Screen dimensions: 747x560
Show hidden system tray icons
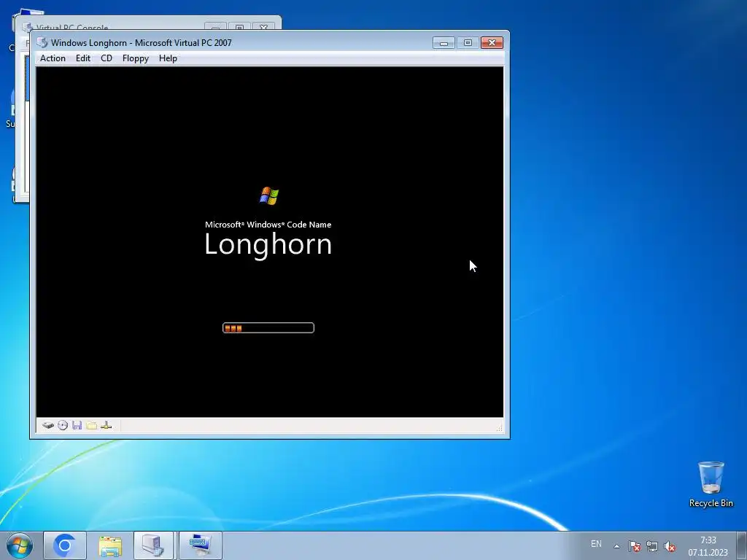[616, 546]
